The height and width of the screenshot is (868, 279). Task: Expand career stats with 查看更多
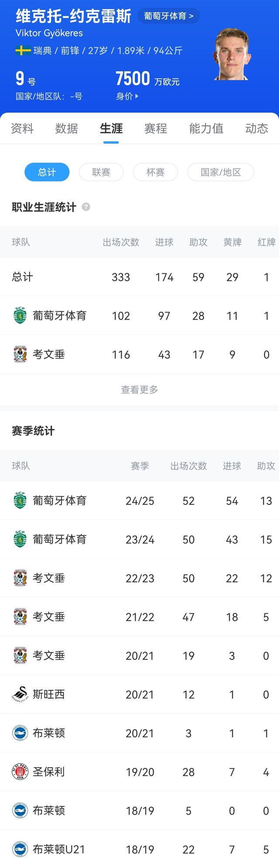tap(139, 390)
